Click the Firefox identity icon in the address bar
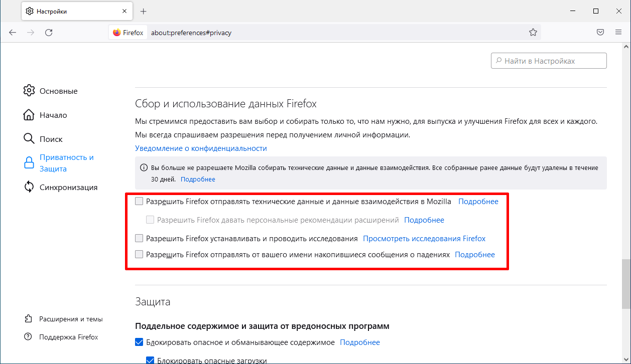This screenshot has width=631, height=364. click(x=117, y=33)
